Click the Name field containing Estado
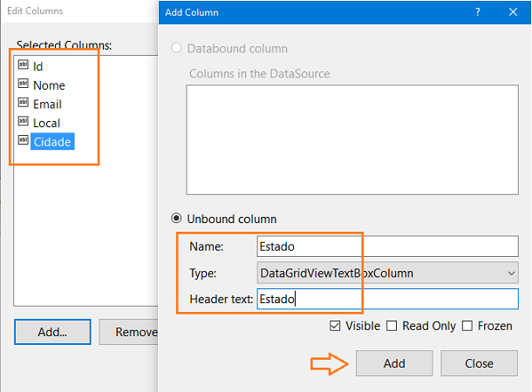Screen dimensions: 532x392 (x=387, y=247)
